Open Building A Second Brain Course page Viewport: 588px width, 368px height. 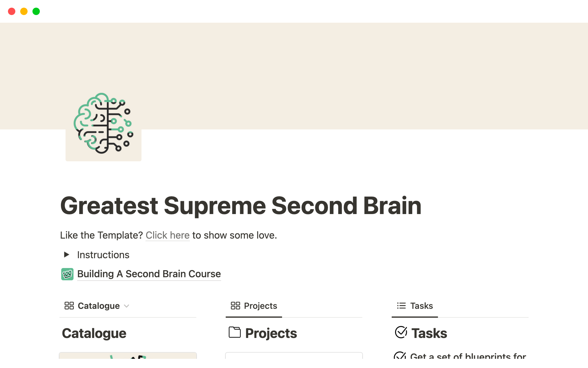click(149, 274)
